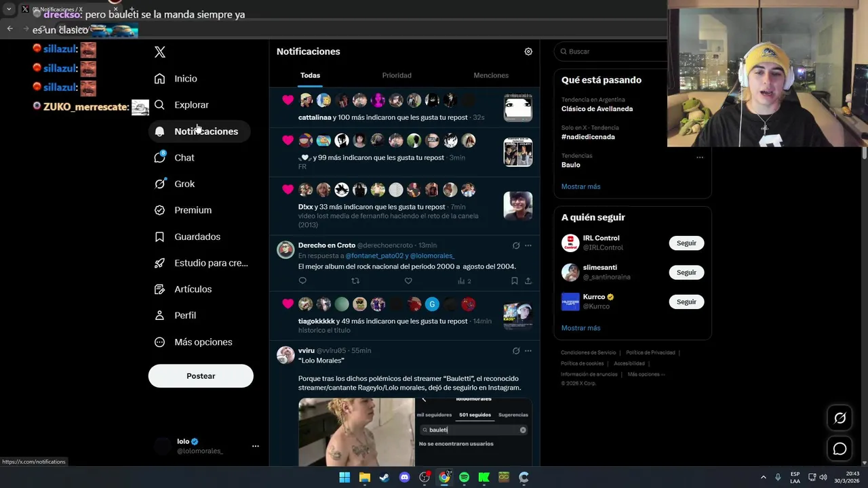Open the Clásico de Avellaneda trend
The image size is (868, 488).
[597, 109]
